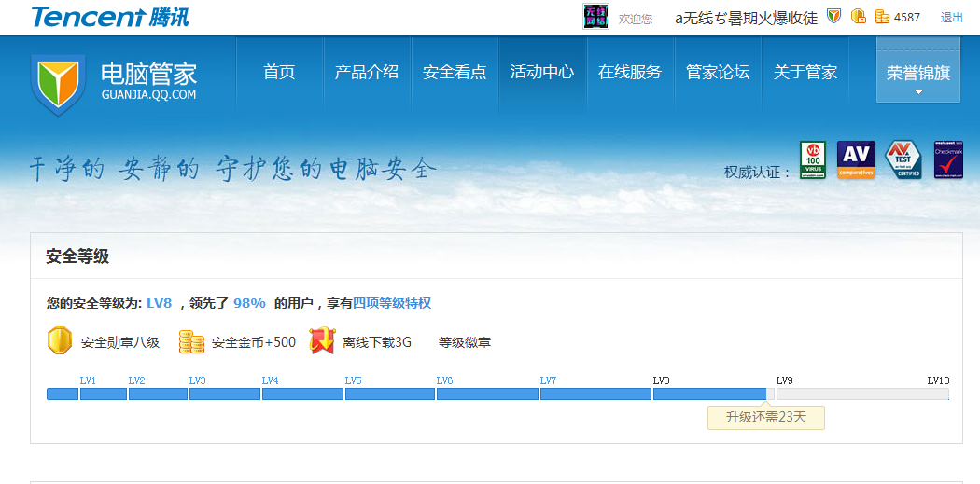
Task: Open the 首页 navigation tab
Action: coord(279,72)
